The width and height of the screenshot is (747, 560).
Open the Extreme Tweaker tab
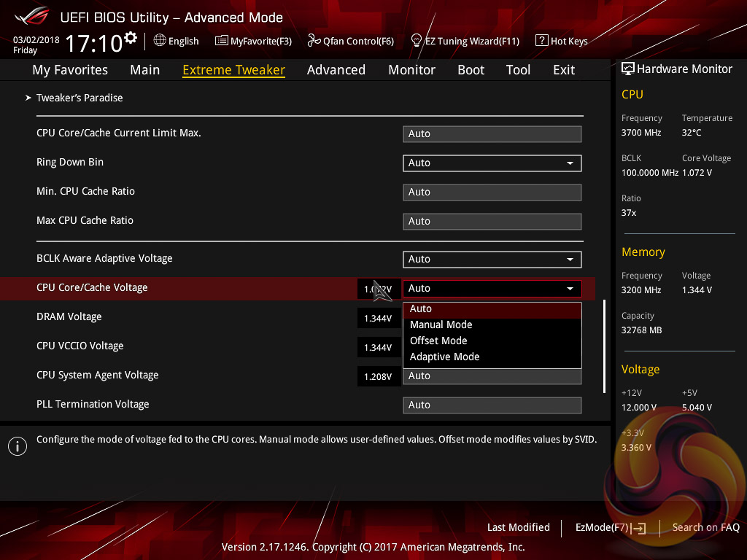click(234, 70)
